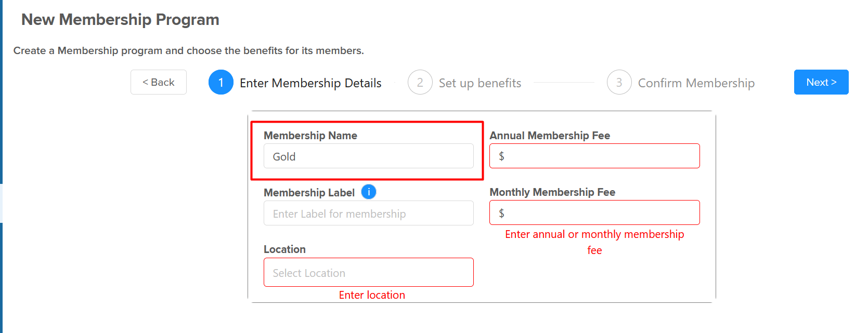
Task: Click the step 2 circle icon
Action: pyautogui.click(x=420, y=82)
